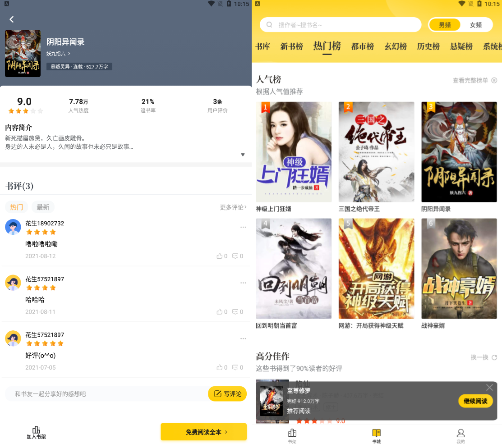Select the 男频 channel toggle
The width and height of the screenshot is (502, 448).
tap(445, 25)
